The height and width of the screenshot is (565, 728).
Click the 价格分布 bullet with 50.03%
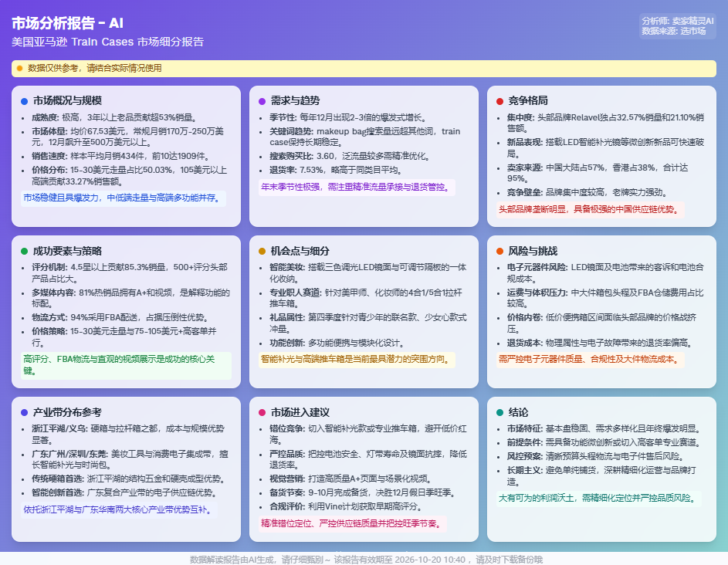coord(130,176)
